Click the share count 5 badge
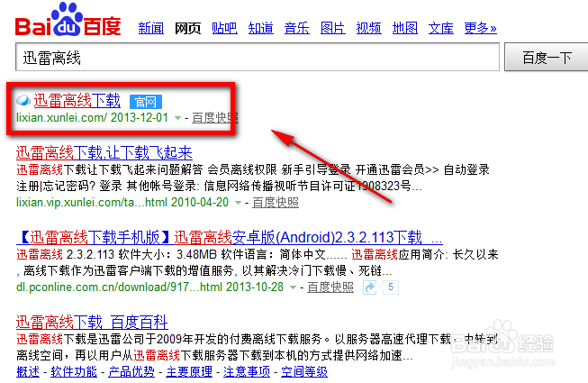 pyautogui.click(x=391, y=287)
